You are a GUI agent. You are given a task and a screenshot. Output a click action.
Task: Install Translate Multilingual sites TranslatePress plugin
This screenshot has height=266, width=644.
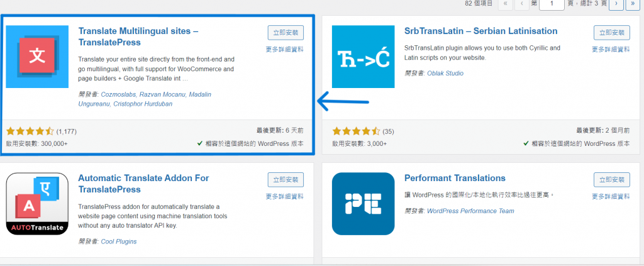pyautogui.click(x=286, y=33)
